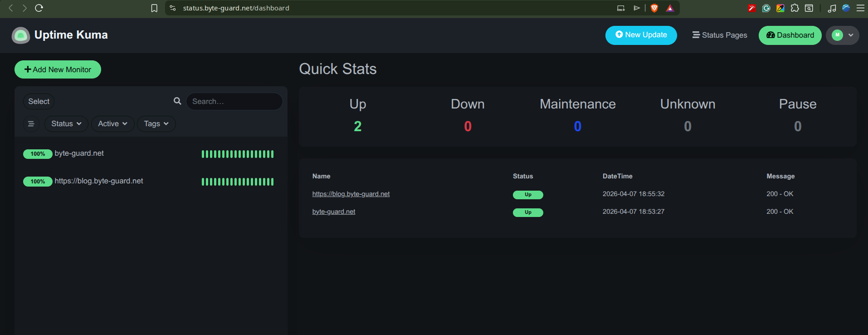Viewport: 868px width, 335px height.
Task: Click the 200 - OK message for blog.byte-guard.net
Action: tap(780, 194)
